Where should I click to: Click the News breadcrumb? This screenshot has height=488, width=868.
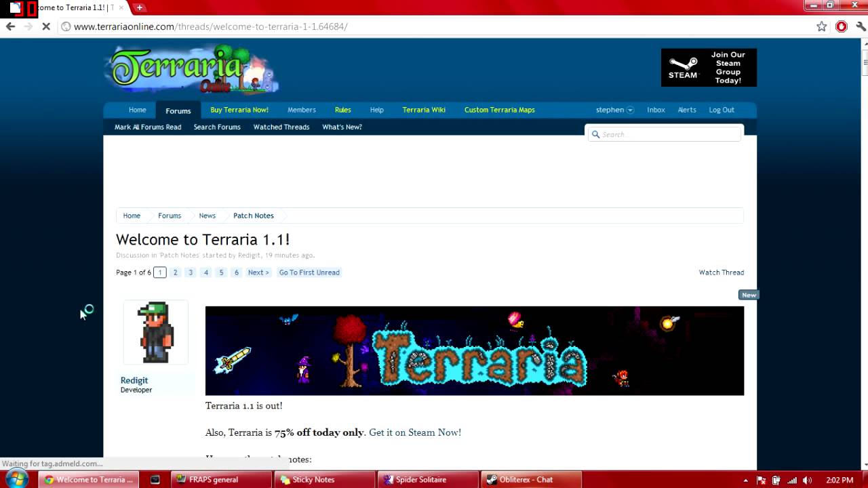(207, 216)
